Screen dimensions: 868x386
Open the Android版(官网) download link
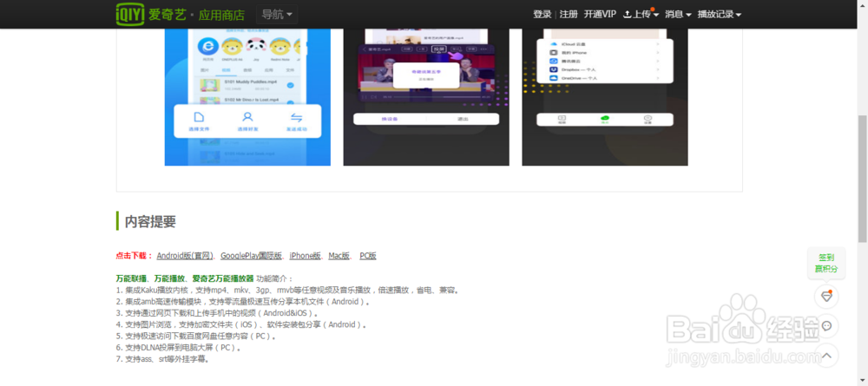tap(185, 256)
